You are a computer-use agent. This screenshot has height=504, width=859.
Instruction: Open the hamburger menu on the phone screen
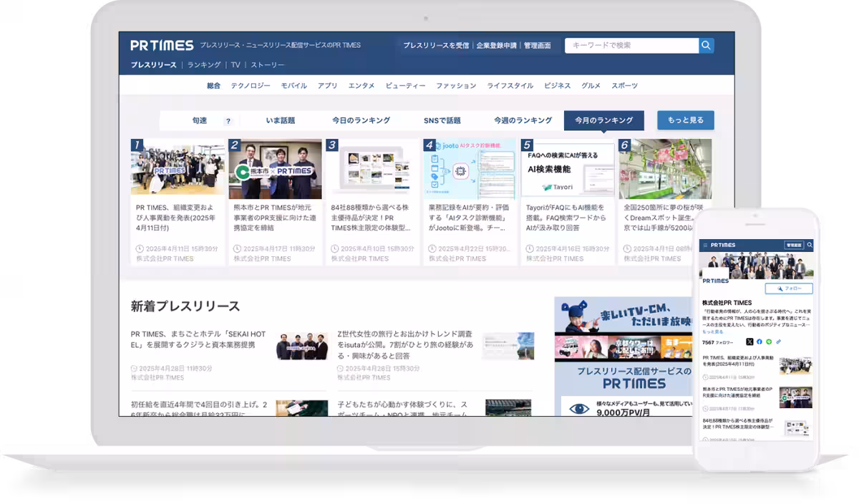[704, 245]
